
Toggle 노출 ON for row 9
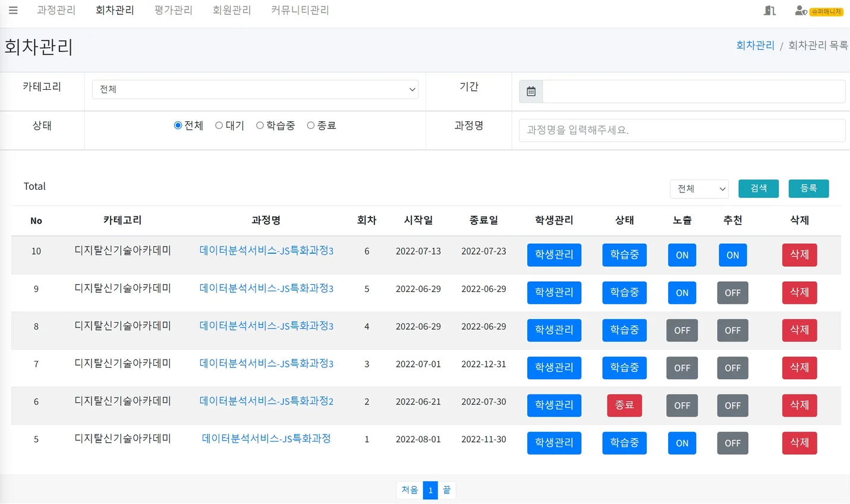(682, 292)
